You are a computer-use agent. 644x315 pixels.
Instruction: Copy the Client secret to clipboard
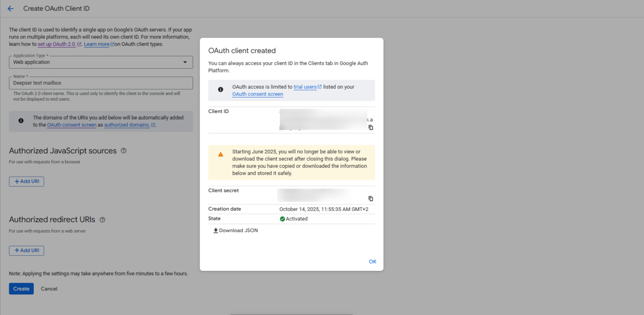[x=371, y=199]
